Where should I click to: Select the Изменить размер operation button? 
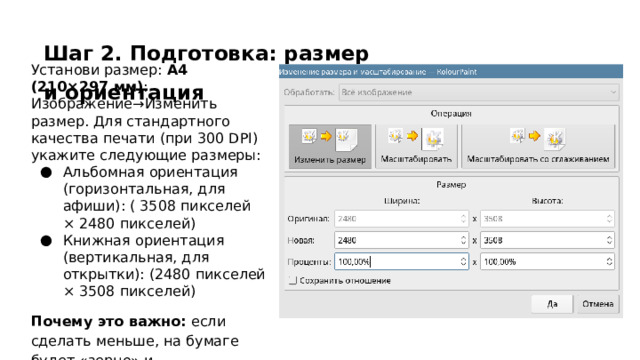point(330,147)
